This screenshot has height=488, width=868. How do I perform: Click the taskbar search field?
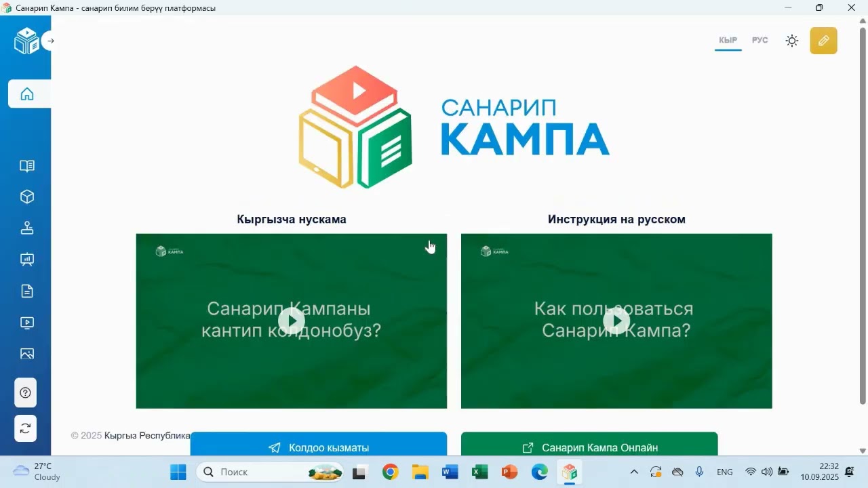[x=270, y=472]
